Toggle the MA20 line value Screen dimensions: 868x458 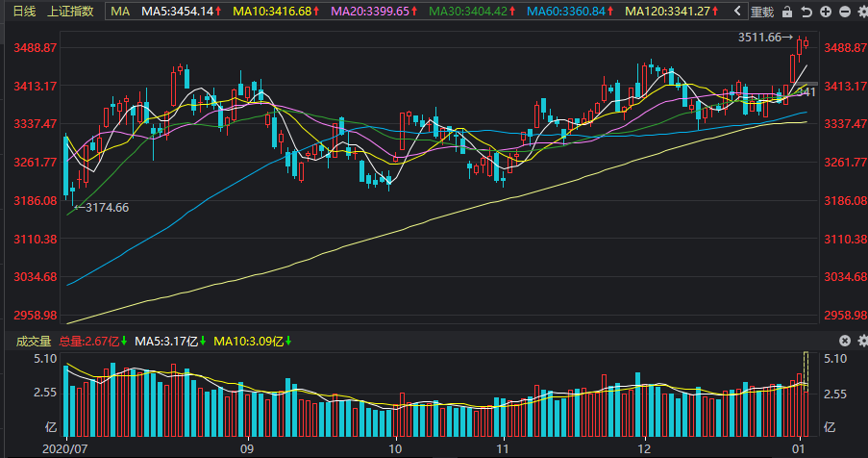click(374, 12)
